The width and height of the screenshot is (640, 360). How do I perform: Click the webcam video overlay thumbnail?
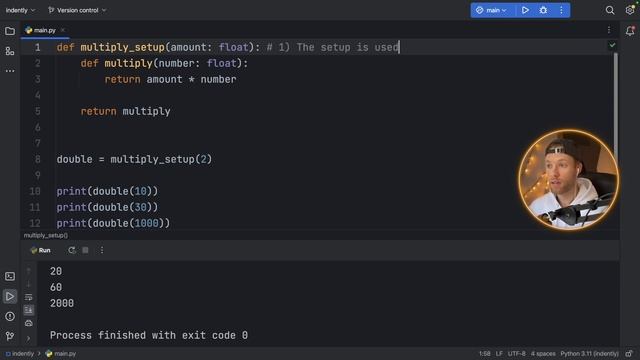569,180
